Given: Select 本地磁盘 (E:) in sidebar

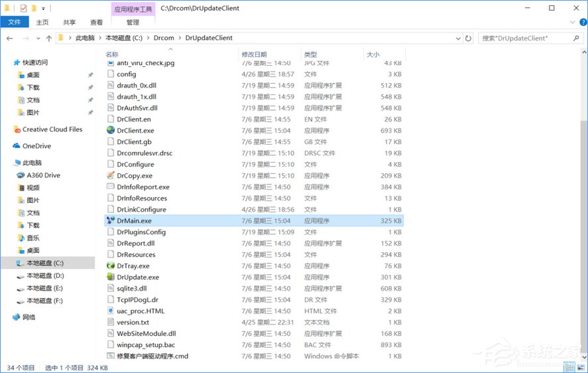Looking at the screenshot, I should click(45, 288).
